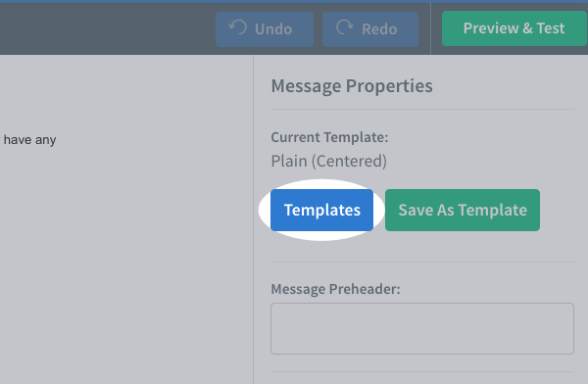Click the 'have any' text in message body
This screenshot has height=384, width=588.
click(x=30, y=140)
